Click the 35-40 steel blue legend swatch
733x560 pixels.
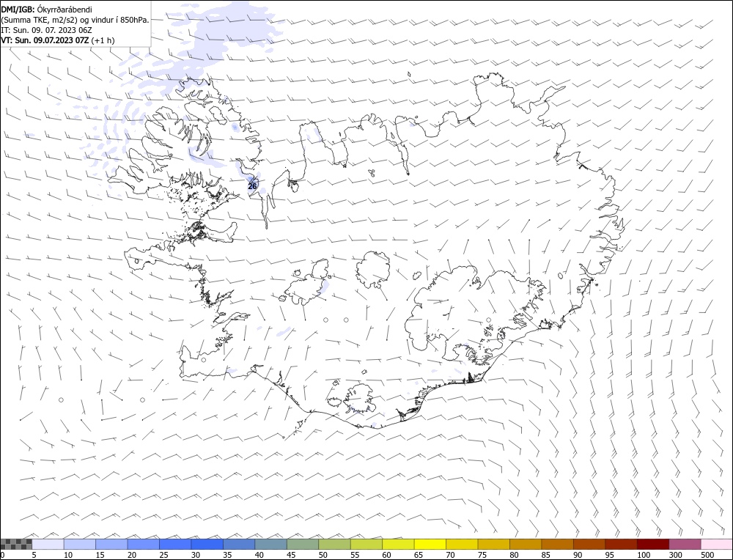(x=239, y=544)
